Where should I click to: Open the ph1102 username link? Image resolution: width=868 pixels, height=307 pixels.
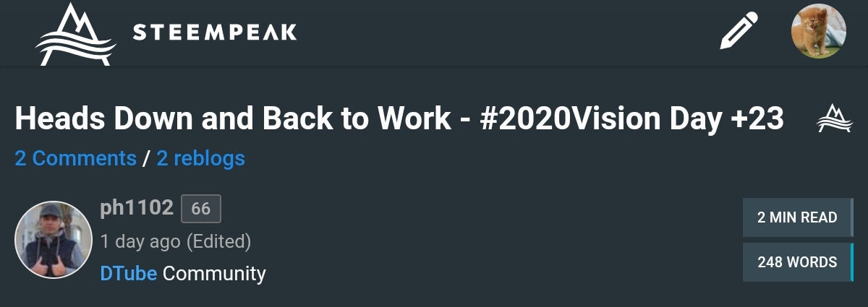pyautogui.click(x=137, y=208)
